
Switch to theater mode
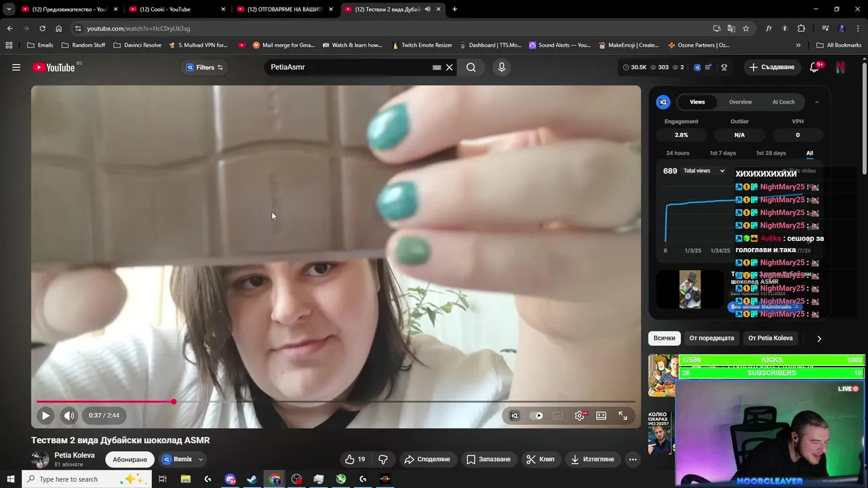601,415
